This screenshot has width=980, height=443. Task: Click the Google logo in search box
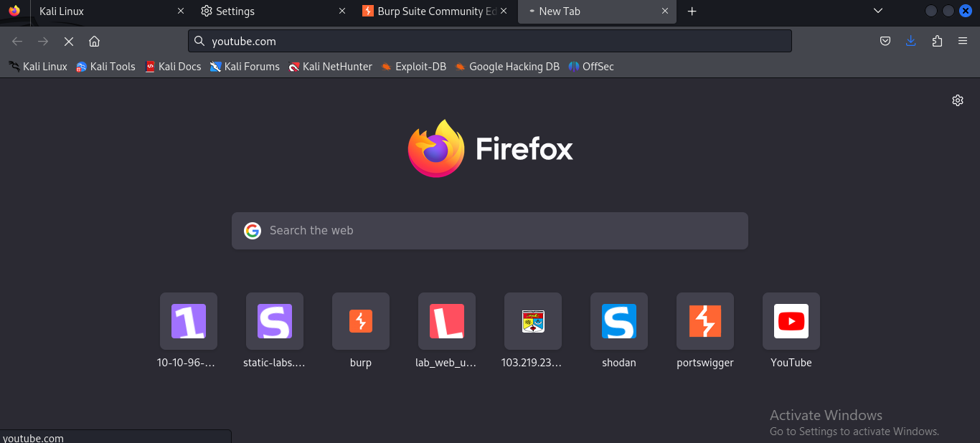(x=253, y=231)
